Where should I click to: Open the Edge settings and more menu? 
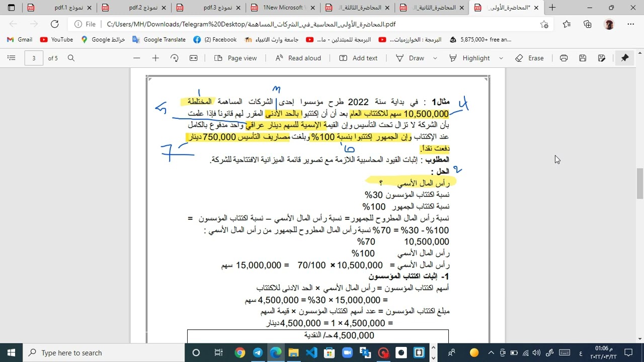(x=631, y=24)
